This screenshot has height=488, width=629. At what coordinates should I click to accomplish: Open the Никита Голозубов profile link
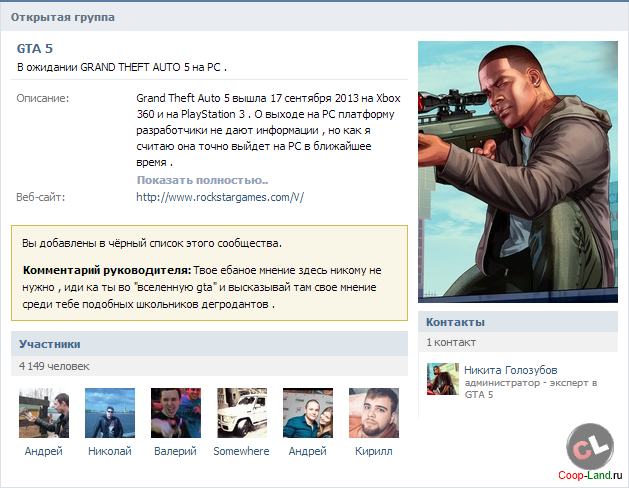click(511, 370)
